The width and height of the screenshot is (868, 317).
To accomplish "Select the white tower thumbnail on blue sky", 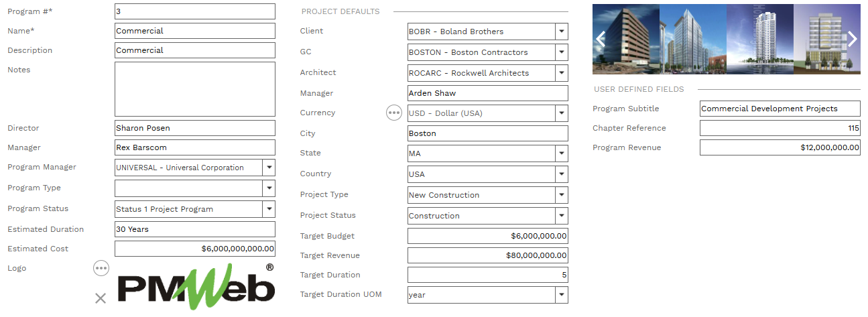I will 759,39.
